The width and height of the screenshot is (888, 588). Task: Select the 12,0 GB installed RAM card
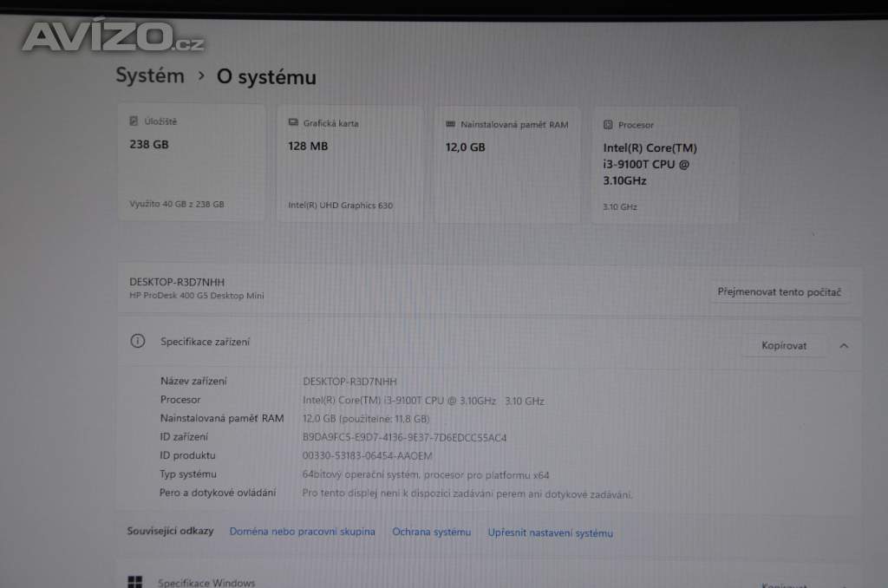507,165
